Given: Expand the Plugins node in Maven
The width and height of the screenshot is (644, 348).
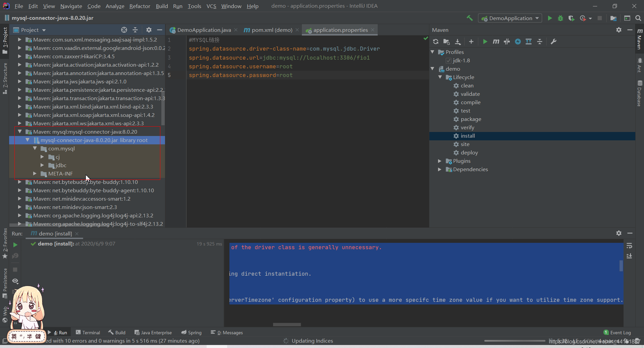Looking at the screenshot, I should pyautogui.click(x=440, y=161).
